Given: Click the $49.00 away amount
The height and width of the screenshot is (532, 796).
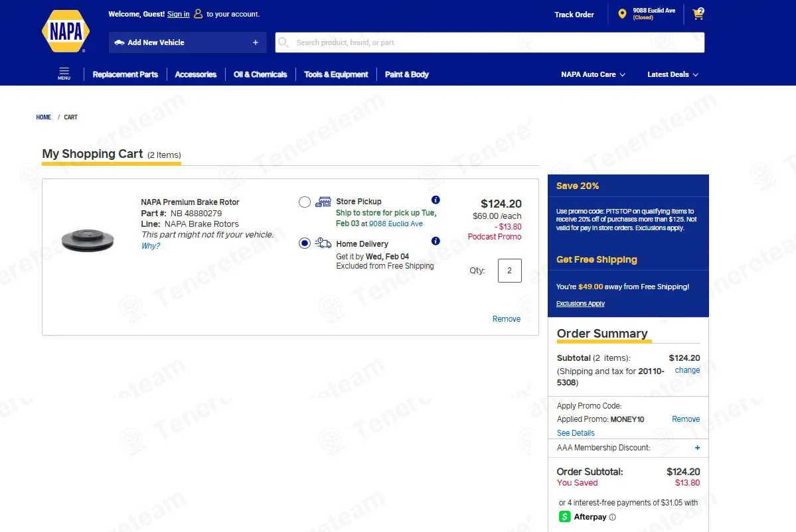Looking at the screenshot, I should click(590, 287).
